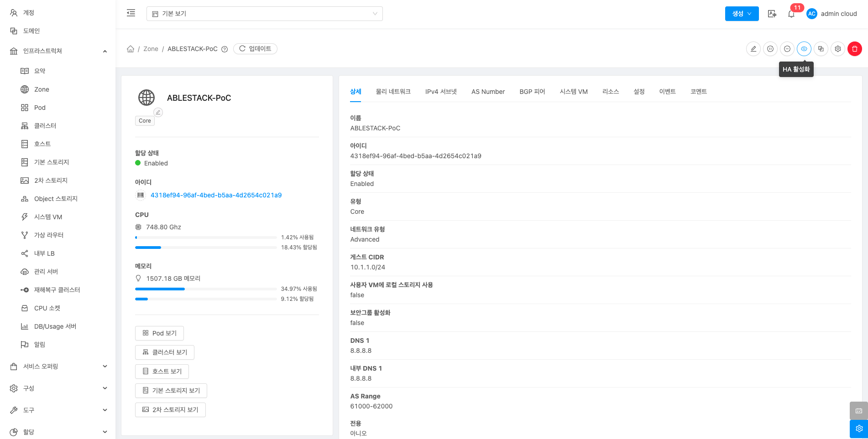Click the 업데이트 refresh button
Image resolution: width=868 pixels, height=439 pixels.
tap(255, 49)
